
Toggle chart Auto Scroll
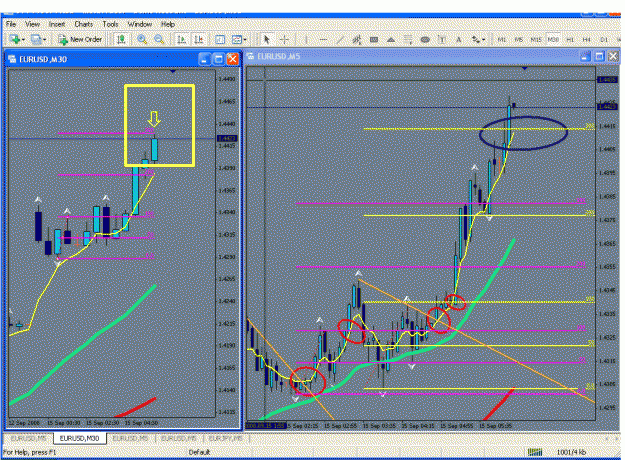click(181, 39)
